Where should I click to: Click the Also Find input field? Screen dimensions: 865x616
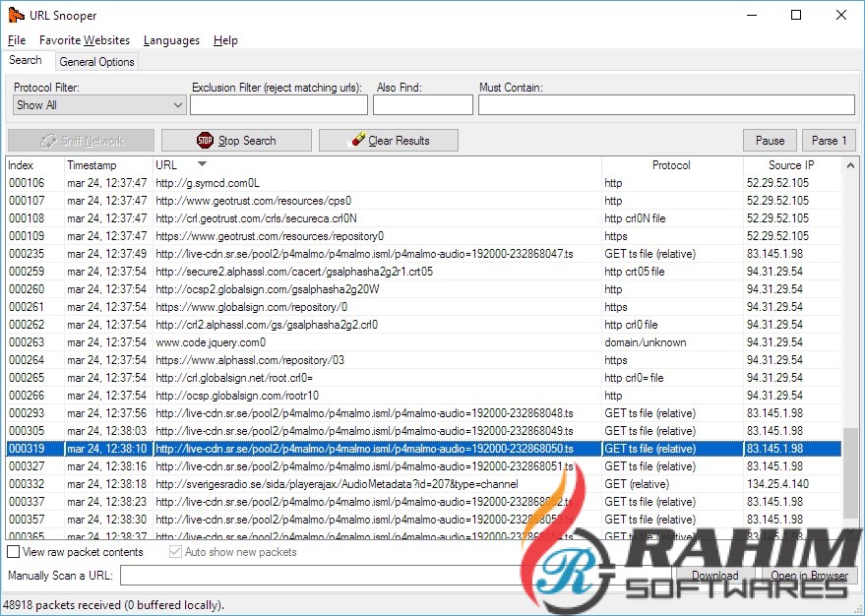coord(422,104)
